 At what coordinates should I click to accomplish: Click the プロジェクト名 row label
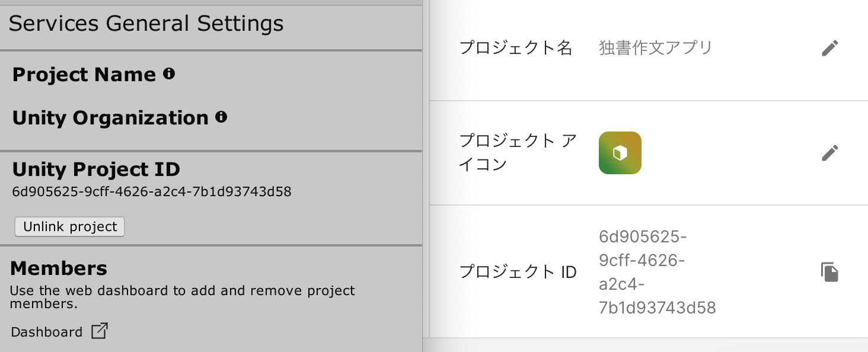click(515, 47)
